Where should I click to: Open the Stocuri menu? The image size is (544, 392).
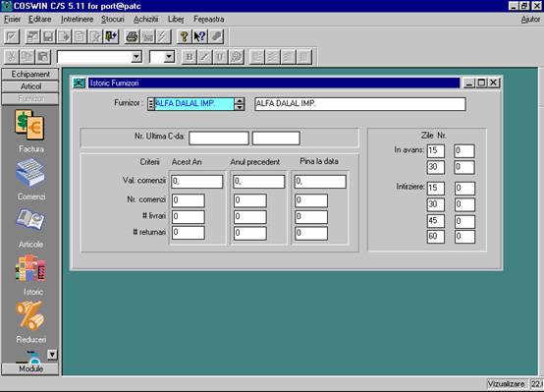click(x=112, y=20)
